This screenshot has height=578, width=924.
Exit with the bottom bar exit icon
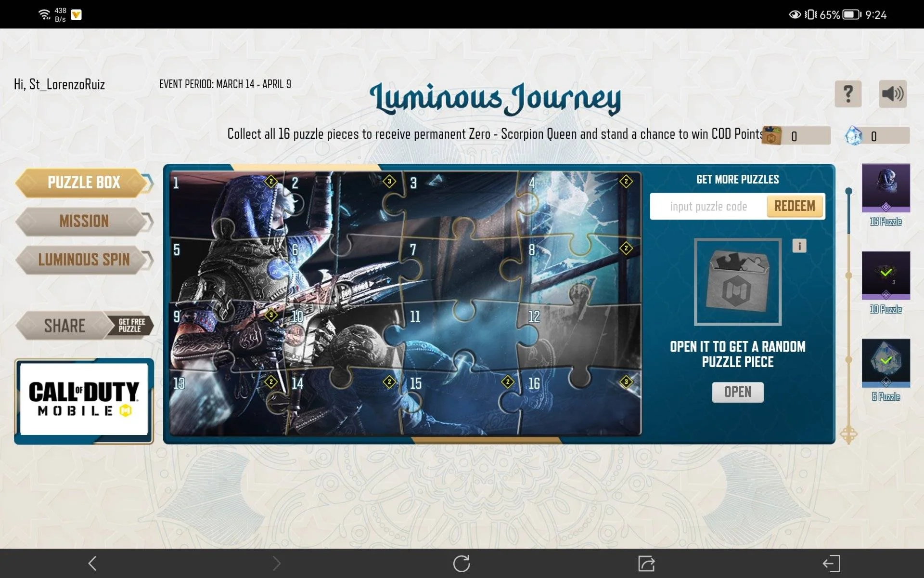(x=831, y=563)
